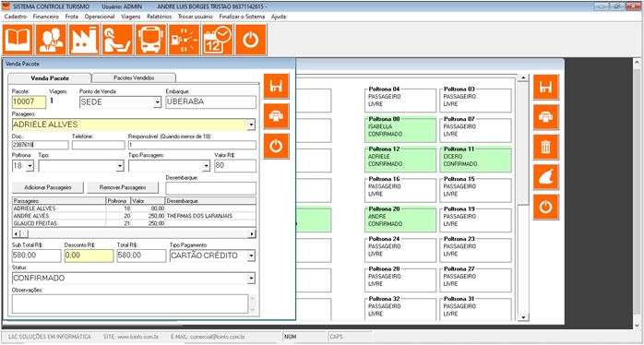Screen dimensions: 644x345
Task: Open the sales attendant toolbar icon
Action: coord(117,40)
